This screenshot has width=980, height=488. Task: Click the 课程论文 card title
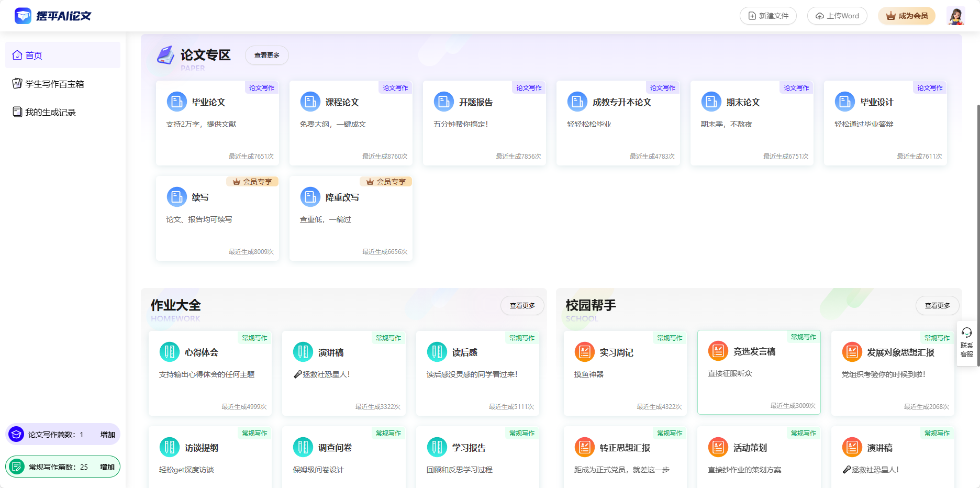[x=342, y=102]
